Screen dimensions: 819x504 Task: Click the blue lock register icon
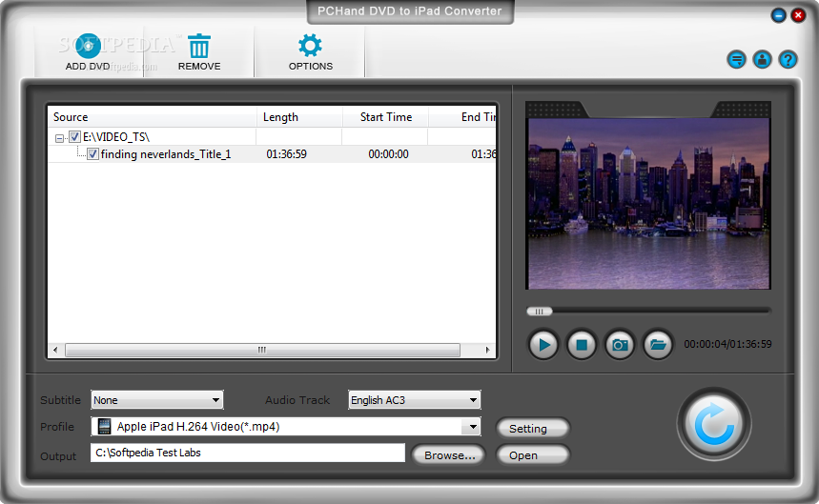pyautogui.click(x=762, y=60)
